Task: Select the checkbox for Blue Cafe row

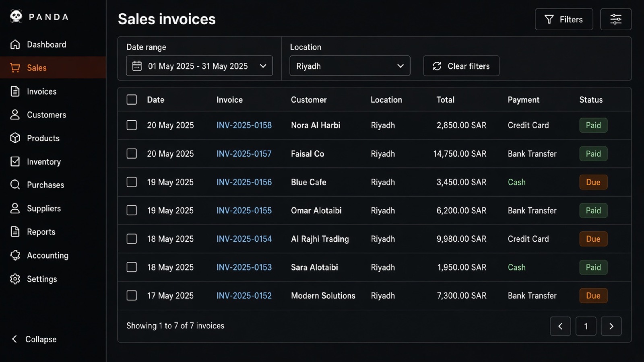Action: click(x=132, y=182)
